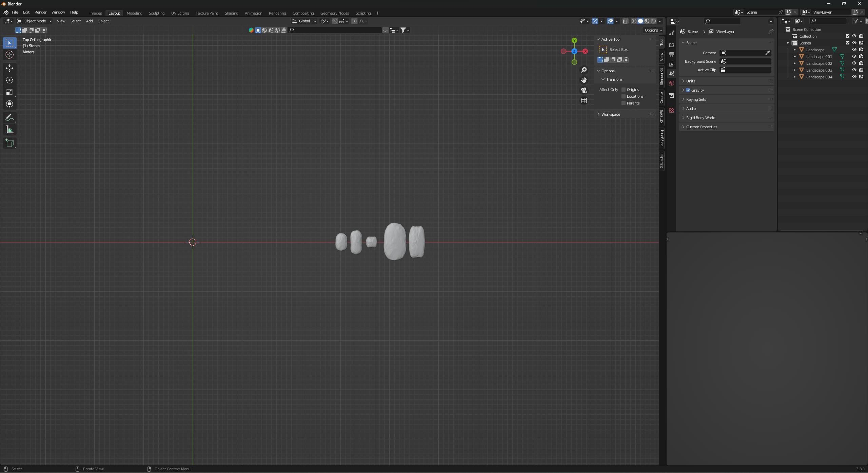
Task: Select the Annotate pencil tool
Action: (9, 118)
